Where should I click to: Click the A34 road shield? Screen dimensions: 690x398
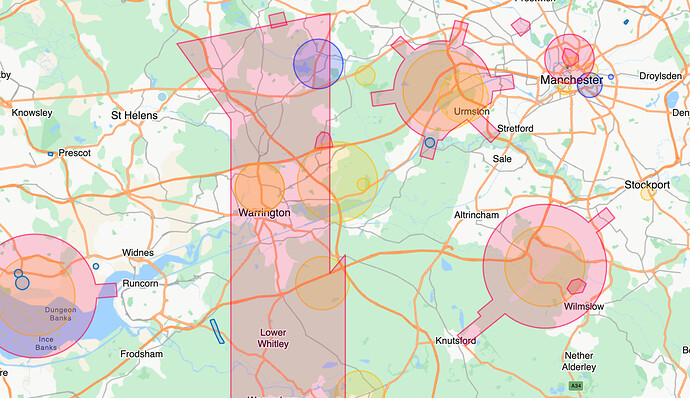coord(576,386)
